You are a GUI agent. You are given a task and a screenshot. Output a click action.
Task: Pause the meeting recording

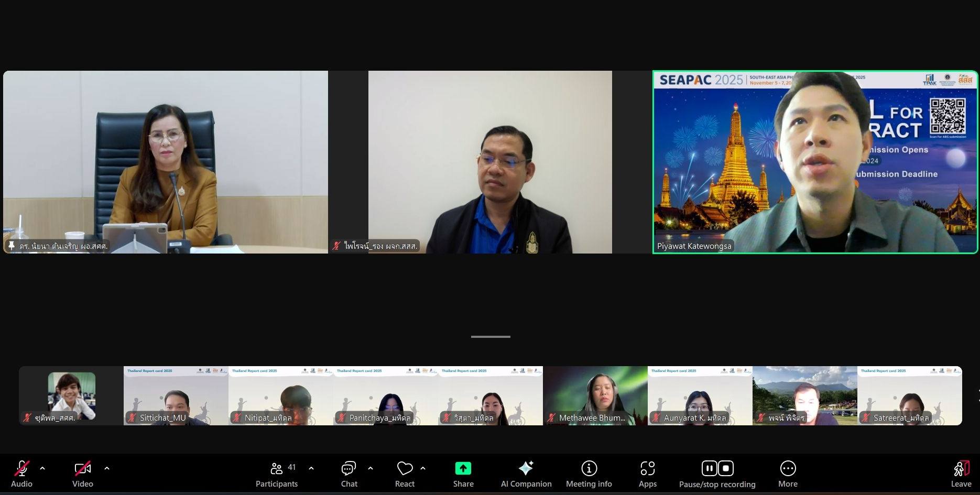click(x=709, y=468)
